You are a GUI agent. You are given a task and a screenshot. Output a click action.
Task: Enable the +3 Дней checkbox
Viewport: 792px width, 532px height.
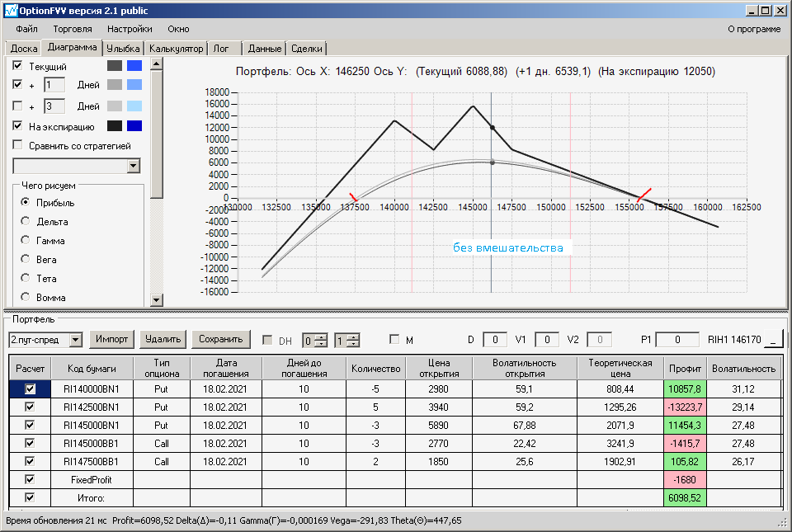pos(18,106)
